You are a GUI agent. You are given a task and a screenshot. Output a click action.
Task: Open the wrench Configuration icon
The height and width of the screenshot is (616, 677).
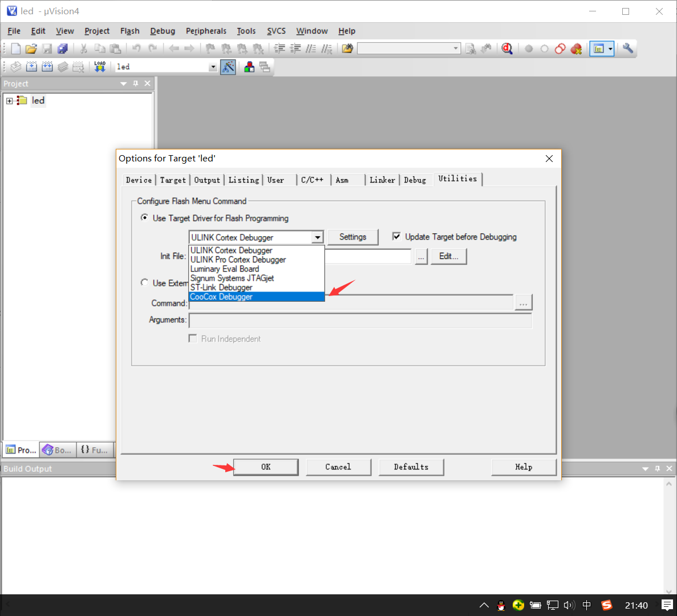628,48
